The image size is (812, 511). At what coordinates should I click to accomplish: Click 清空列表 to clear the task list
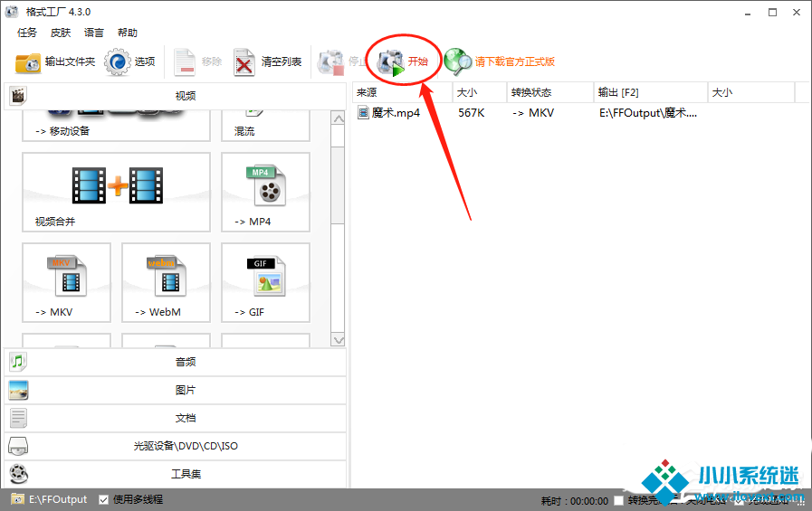(268, 62)
